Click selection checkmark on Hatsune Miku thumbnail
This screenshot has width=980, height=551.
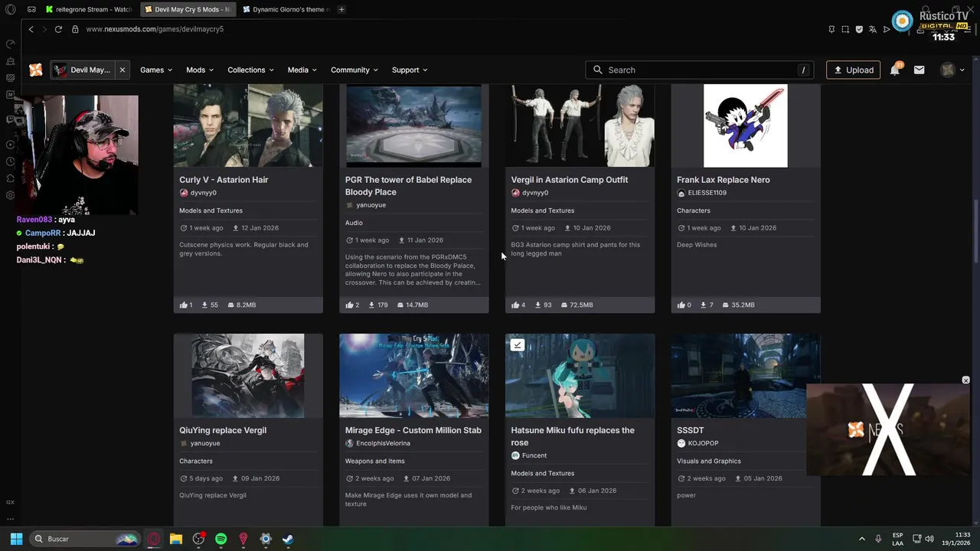click(518, 345)
